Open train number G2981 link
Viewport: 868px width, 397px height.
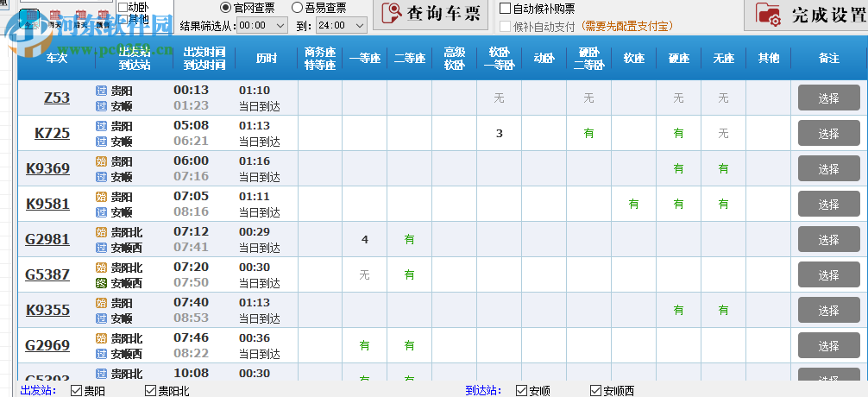47,240
